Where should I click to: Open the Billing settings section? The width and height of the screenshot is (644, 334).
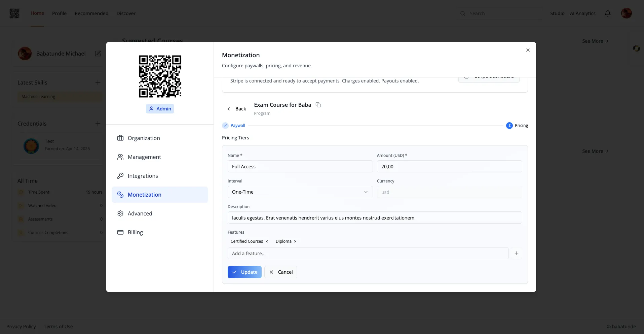pyautogui.click(x=160, y=232)
